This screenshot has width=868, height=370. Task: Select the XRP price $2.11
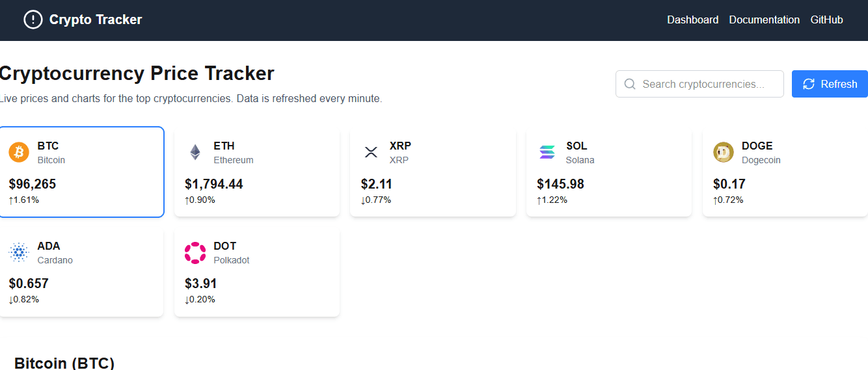click(x=377, y=184)
